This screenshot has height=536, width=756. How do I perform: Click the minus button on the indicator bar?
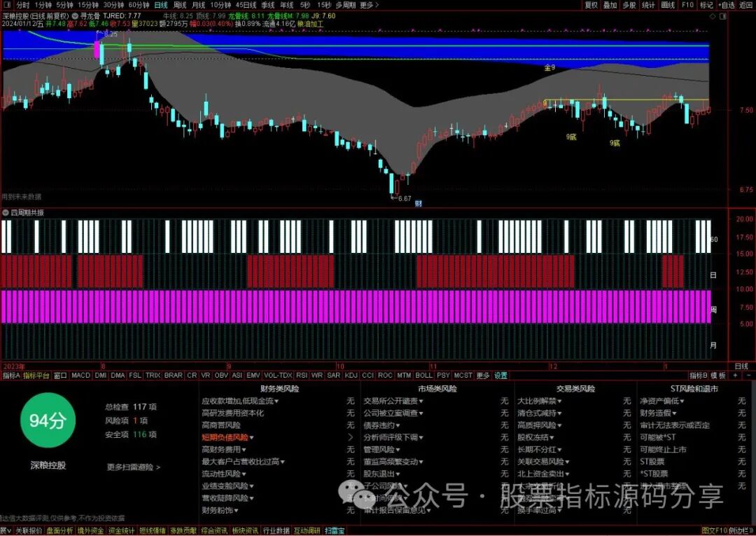pyautogui.click(x=749, y=376)
